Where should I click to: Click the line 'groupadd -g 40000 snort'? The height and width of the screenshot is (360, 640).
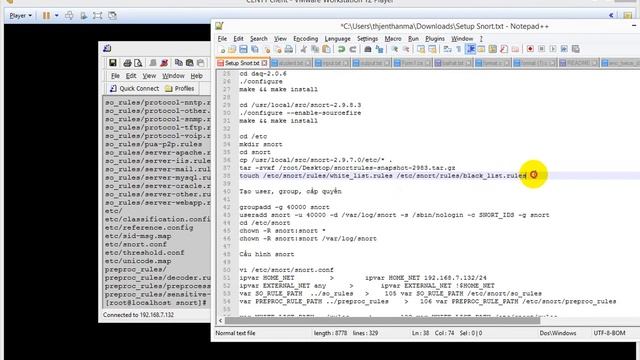284,207
